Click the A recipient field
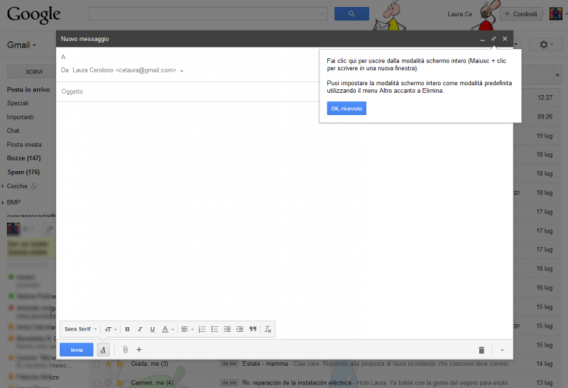The image size is (568, 388). click(188, 57)
